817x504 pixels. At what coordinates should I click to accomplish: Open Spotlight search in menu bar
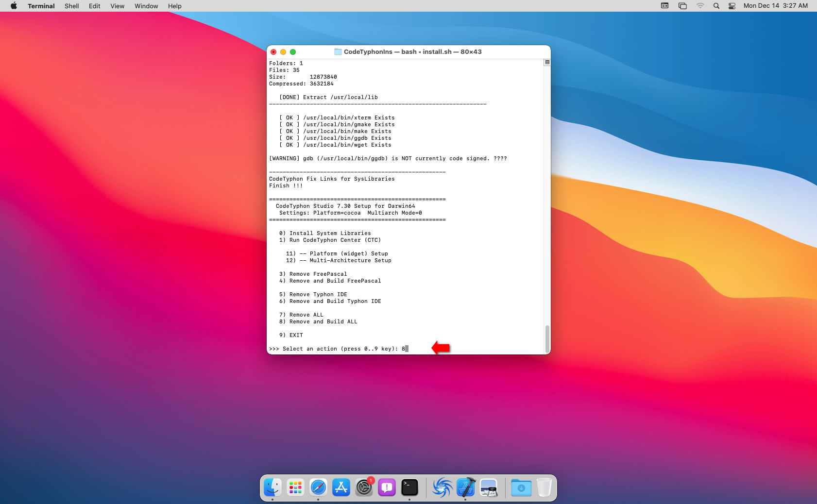(x=716, y=6)
